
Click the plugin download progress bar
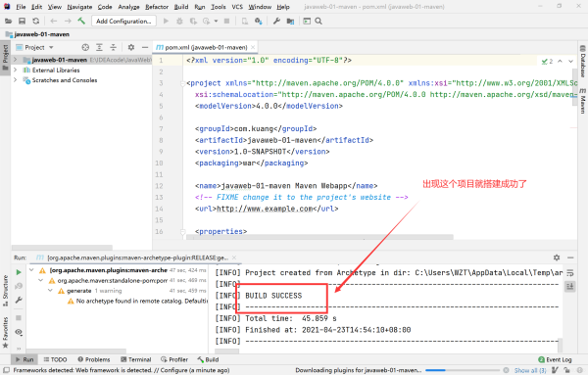(463, 370)
